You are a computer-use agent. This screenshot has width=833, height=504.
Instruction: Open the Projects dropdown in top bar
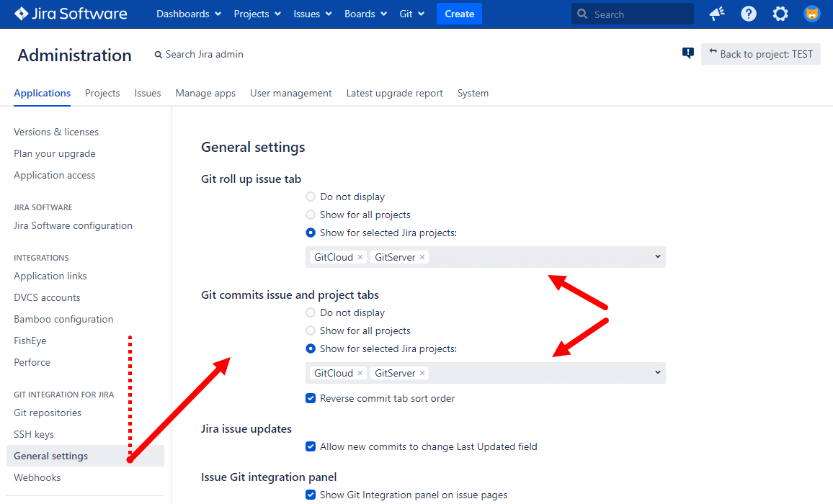point(257,14)
